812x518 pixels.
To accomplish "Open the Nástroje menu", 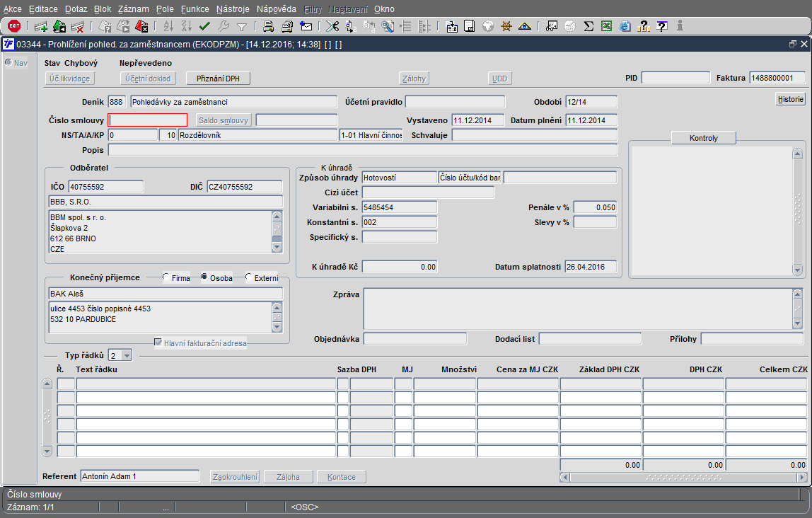I will [233, 9].
